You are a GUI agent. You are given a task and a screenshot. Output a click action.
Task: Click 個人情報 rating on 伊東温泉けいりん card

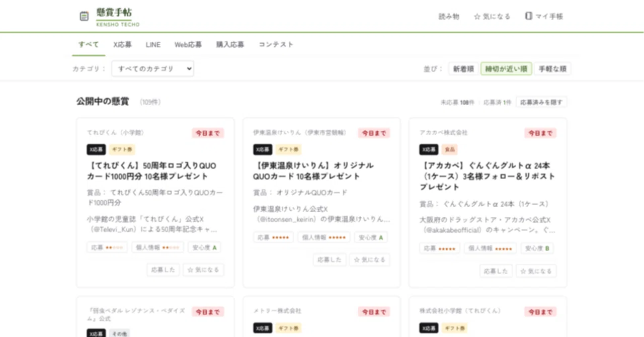(324, 237)
